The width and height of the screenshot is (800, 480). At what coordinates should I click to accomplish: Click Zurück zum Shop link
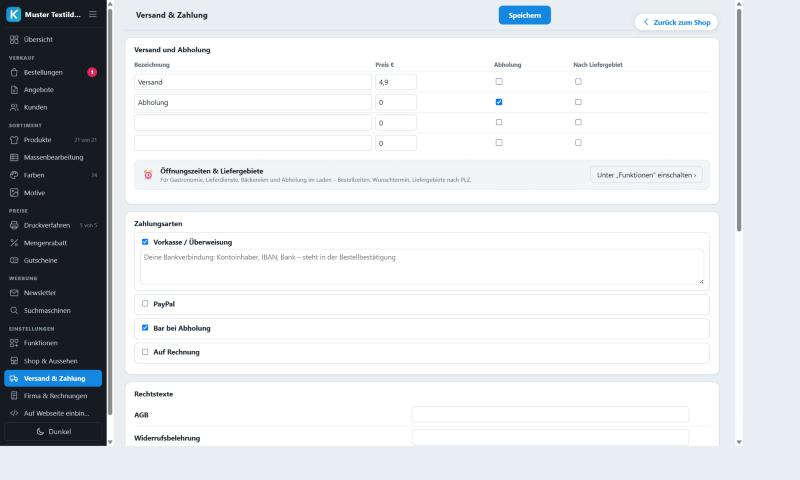tap(676, 22)
